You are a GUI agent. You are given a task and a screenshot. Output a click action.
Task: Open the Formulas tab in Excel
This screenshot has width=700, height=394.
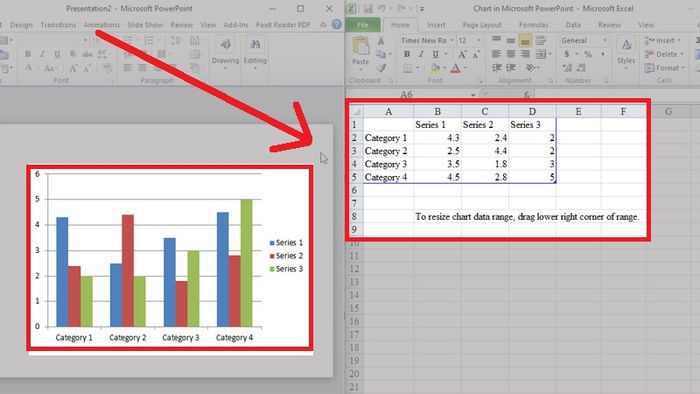click(533, 25)
